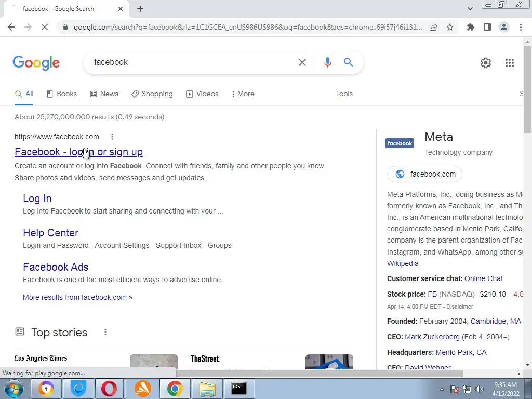Click the stock Disclaimer link
This screenshot has height=399, width=532.
[460, 307]
